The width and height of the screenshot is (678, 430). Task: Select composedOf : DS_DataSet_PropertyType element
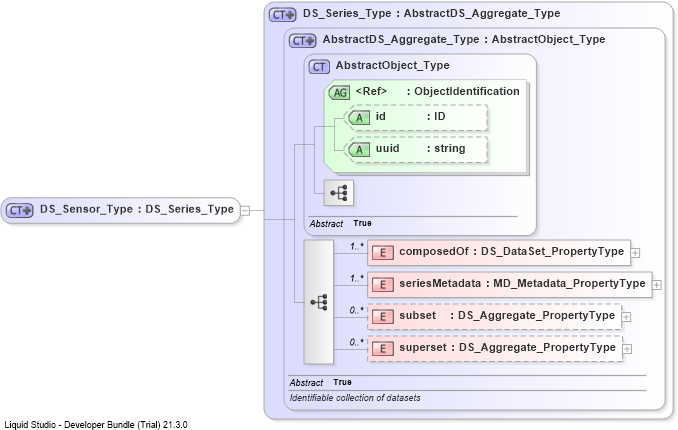pos(499,252)
